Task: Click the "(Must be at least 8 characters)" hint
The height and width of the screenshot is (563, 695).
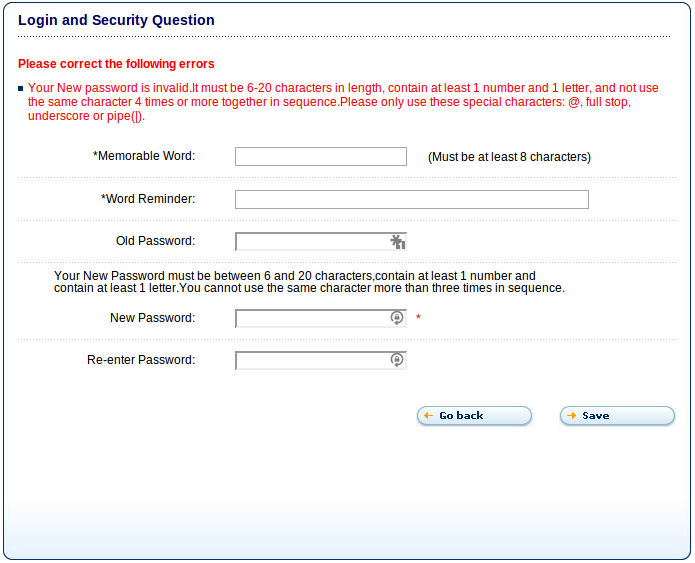Action: [x=509, y=157]
